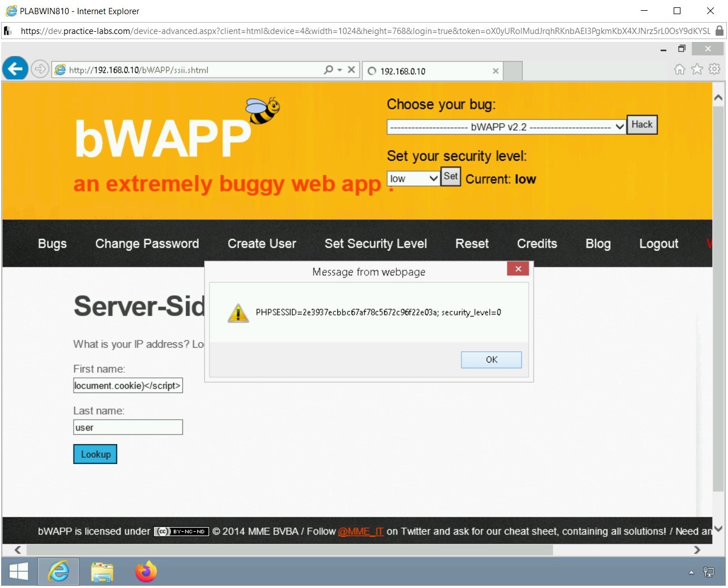Open the Tools gear icon

tap(714, 69)
